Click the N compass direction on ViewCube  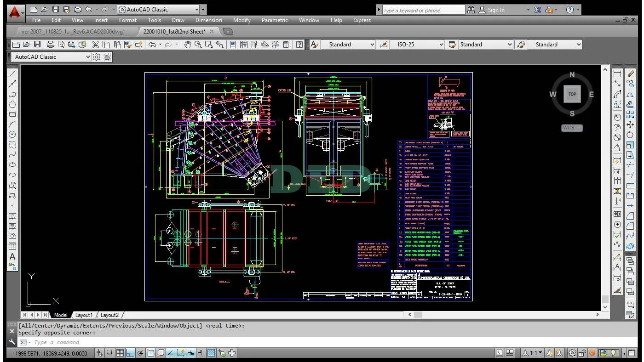click(x=572, y=75)
